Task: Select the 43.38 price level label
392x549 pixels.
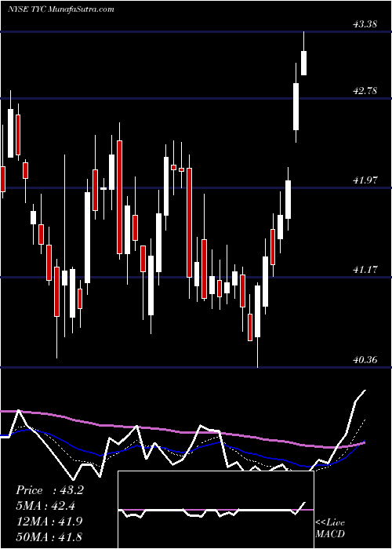Action: point(365,24)
